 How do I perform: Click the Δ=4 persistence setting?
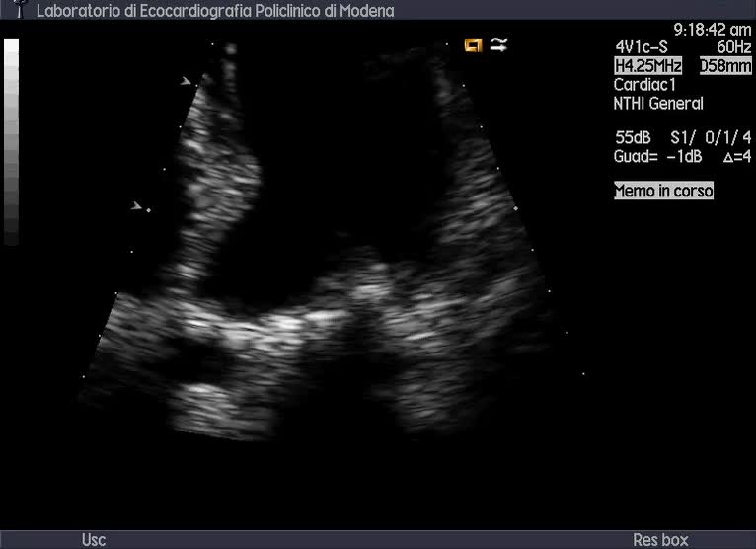point(736,156)
